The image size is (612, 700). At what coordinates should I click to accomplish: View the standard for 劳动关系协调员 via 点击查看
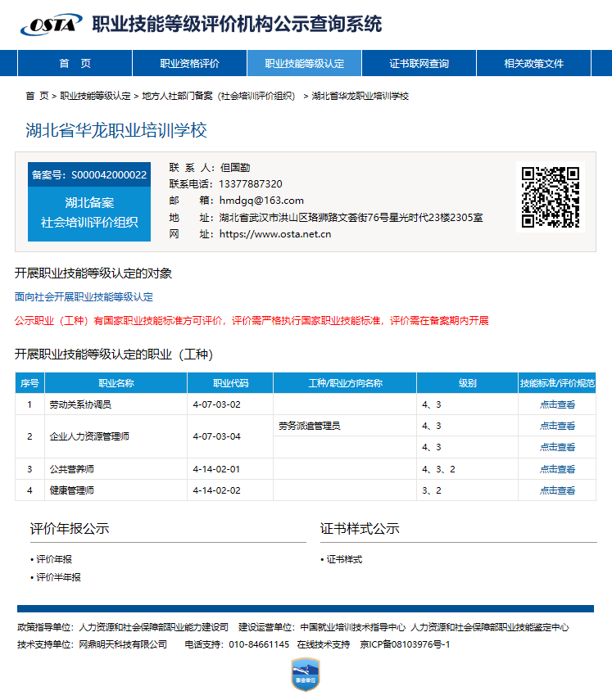point(557,404)
